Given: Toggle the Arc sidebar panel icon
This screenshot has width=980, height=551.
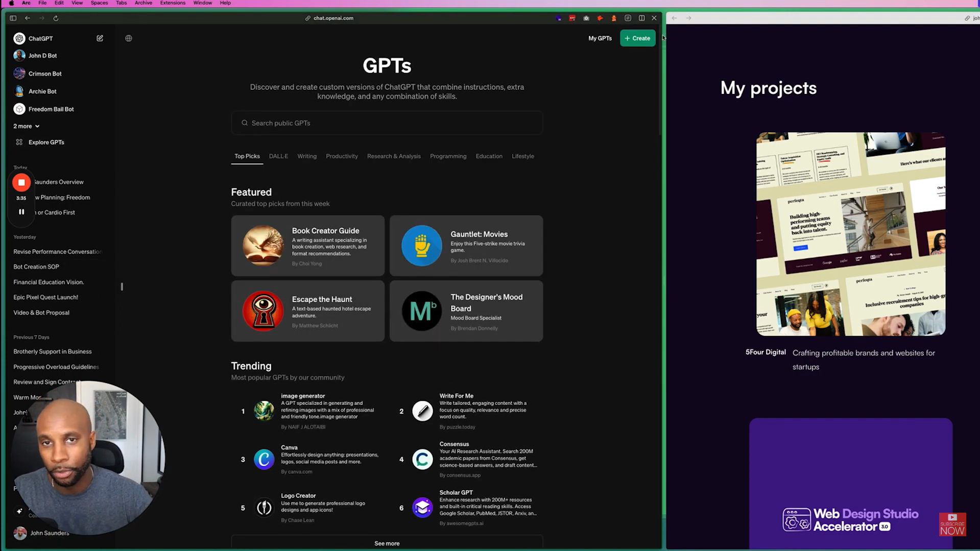Looking at the screenshot, I should [13, 18].
